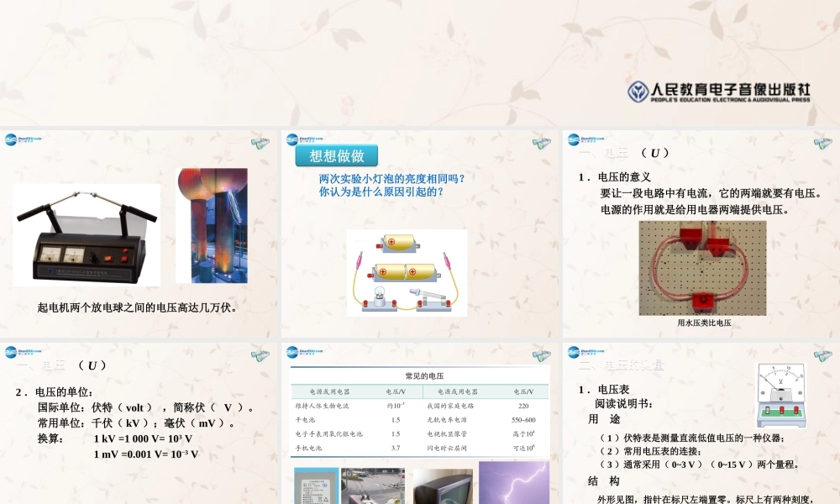
Task: Click item (2) 常用电压表的连接
Action: point(650,452)
